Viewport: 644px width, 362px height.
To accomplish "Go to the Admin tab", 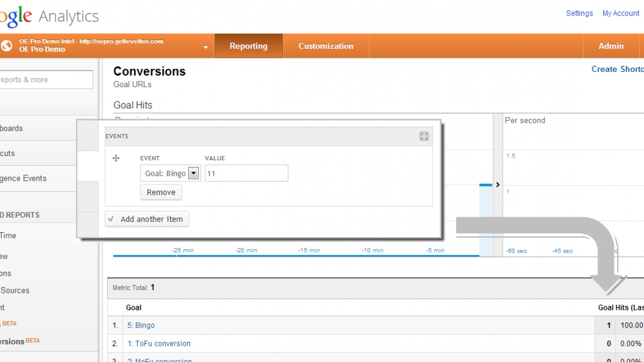I will [611, 46].
